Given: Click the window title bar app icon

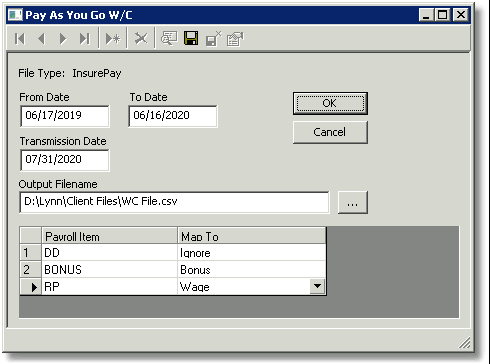Looking at the screenshot, I should click(15, 15).
